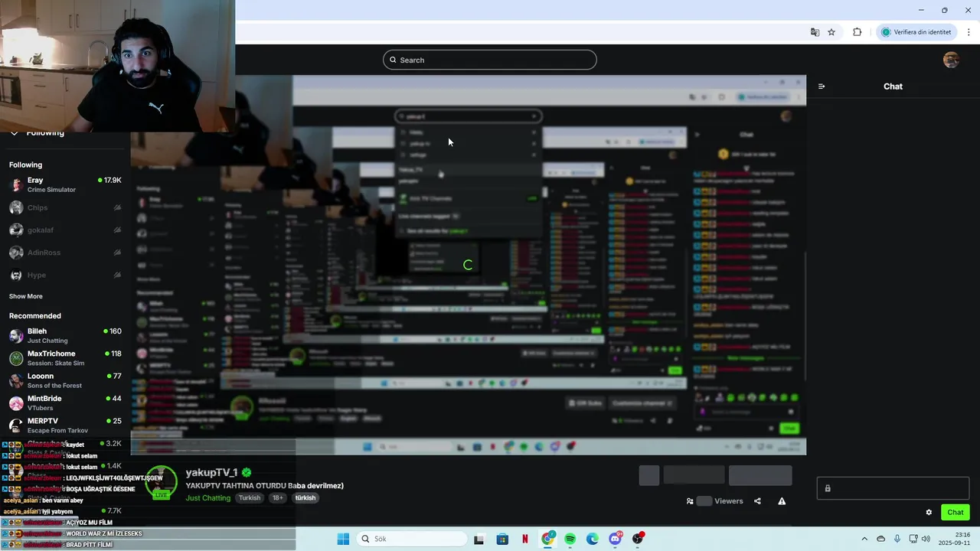Viewport: 980px width, 551px height.
Task: Open offline channel Hype
Action: click(65, 275)
